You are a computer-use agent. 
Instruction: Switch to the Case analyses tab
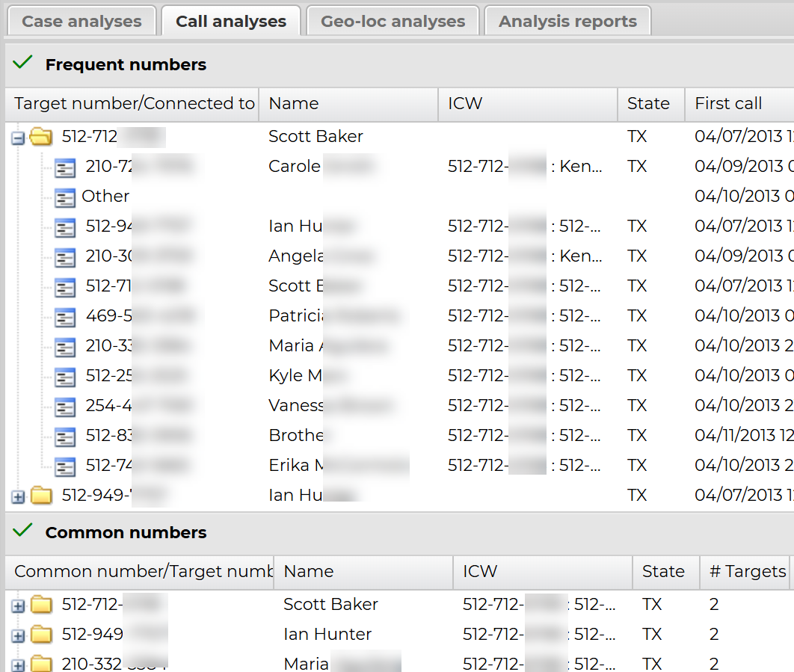click(81, 21)
